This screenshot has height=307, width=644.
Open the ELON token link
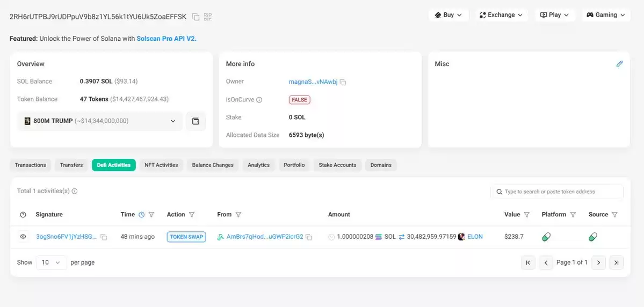[x=475, y=237]
